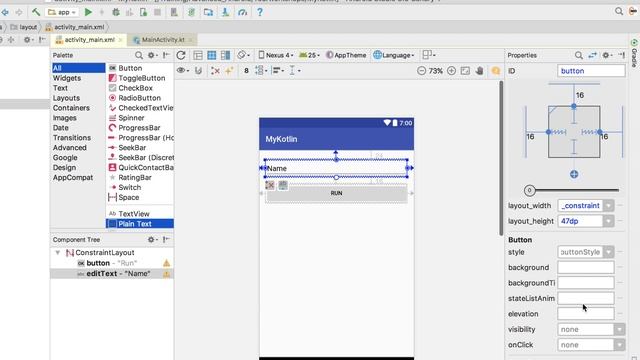Toggle autoconnect magnet icon

click(x=198, y=71)
